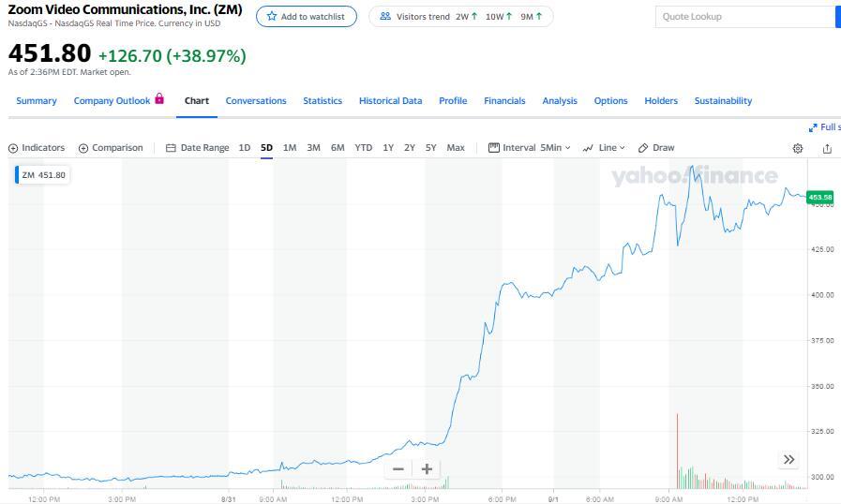Select the YTD time range
The width and height of the screenshot is (841, 504).
[x=363, y=148]
